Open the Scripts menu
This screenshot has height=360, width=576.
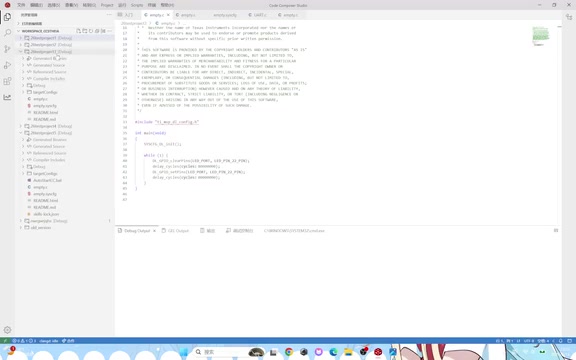(x=137, y=5)
